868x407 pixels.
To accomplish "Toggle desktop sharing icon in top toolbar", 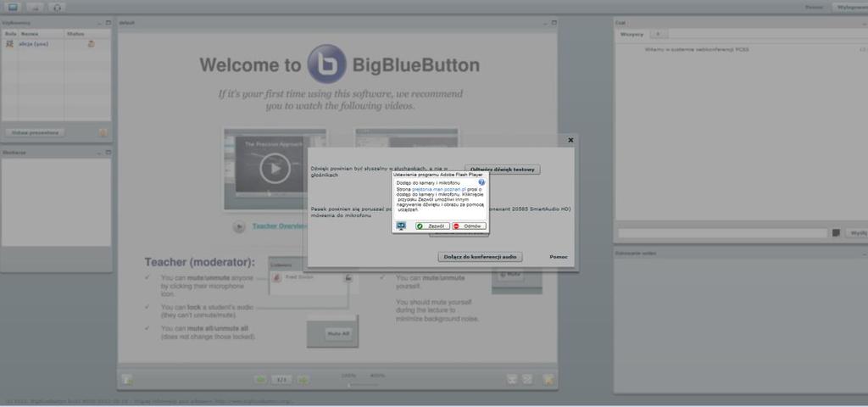I will [x=14, y=7].
